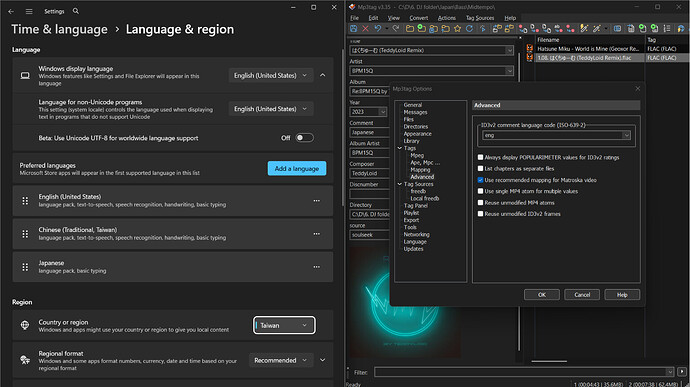Click the red X Remove tag icon
The height and width of the screenshot is (387, 690).
[x=365, y=29]
